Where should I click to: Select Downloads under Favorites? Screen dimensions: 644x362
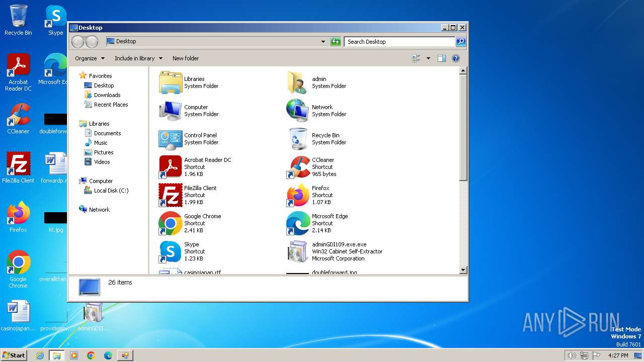pos(107,95)
